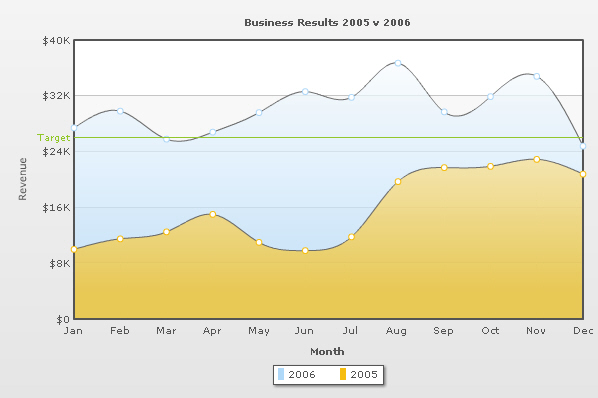The image size is (598, 398).
Task: Select the 2006 legend label
Action: [302, 374]
